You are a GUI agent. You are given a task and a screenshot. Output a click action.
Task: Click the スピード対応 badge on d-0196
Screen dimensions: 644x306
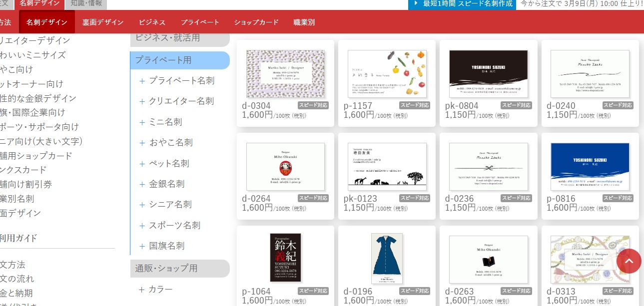tap(415, 291)
